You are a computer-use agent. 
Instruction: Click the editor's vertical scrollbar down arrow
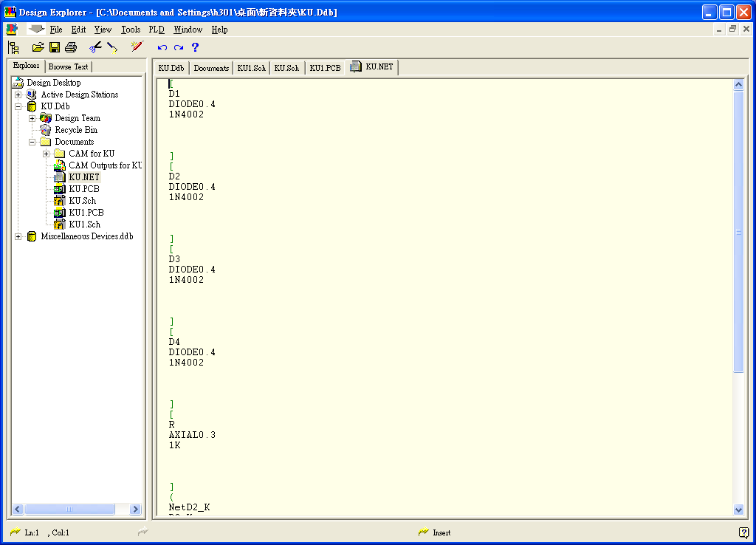pyautogui.click(x=738, y=510)
